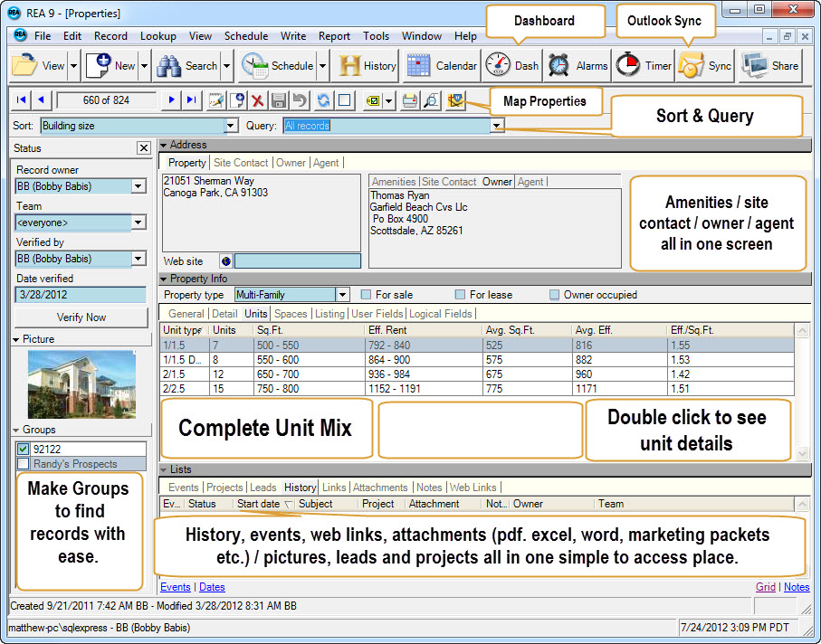Switch to Site Contact address tab
This screenshot has width=821, height=644.
(241, 163)
